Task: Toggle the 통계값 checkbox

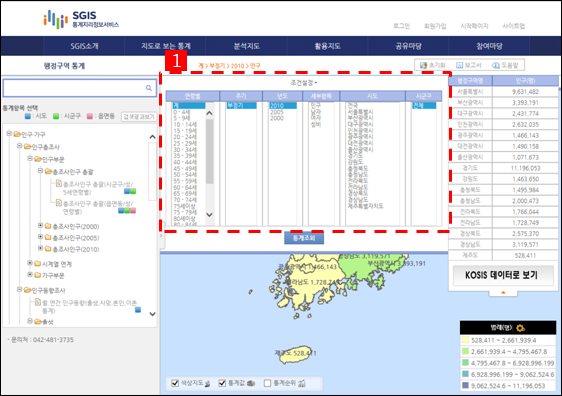Action: [222, 383]
